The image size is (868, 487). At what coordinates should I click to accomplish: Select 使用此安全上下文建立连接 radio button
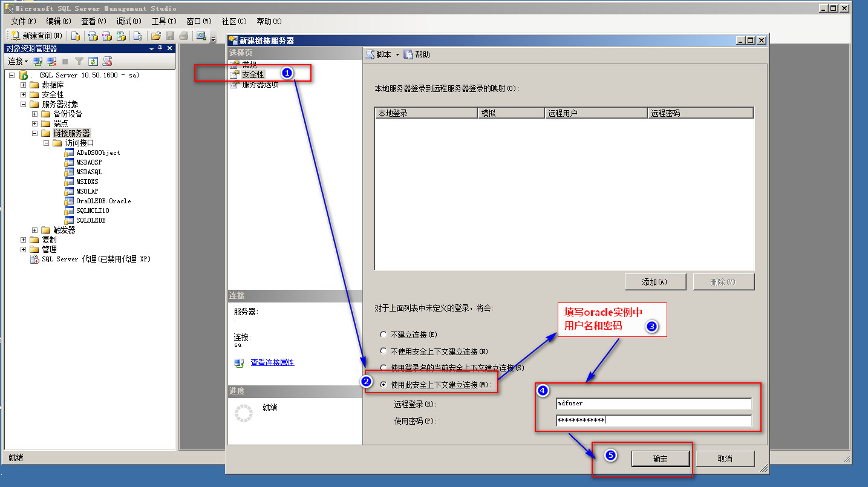(383, 385)
